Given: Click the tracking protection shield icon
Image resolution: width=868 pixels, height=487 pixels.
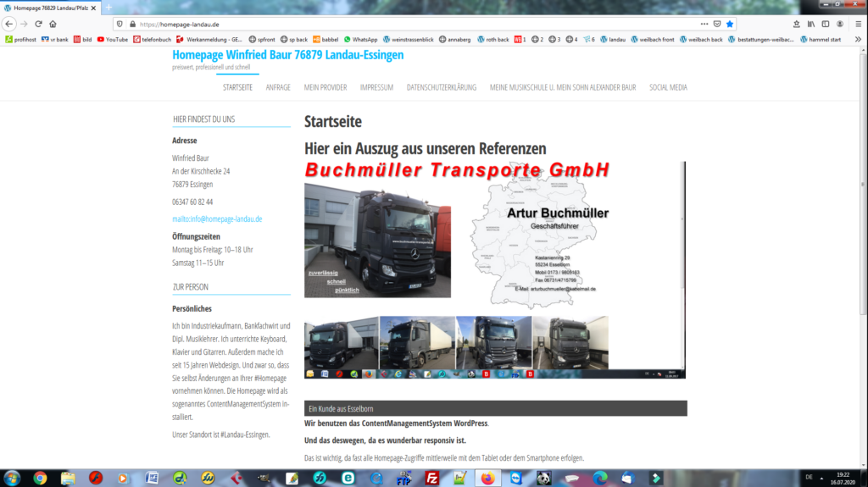Looking at the screenshot, I should (120, 25).
